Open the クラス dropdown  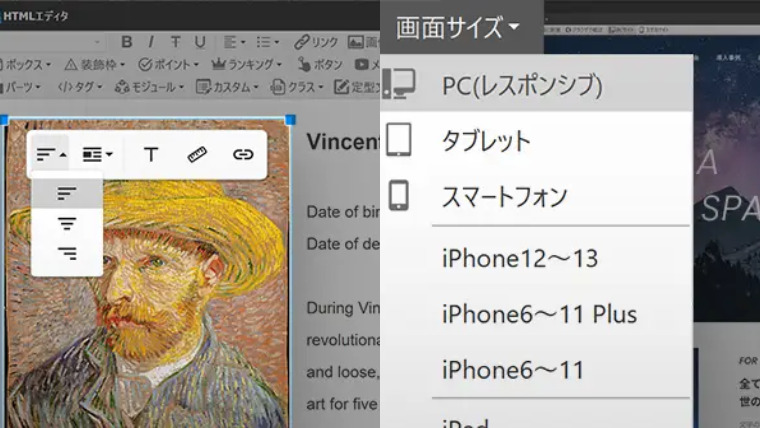[297, 87]
